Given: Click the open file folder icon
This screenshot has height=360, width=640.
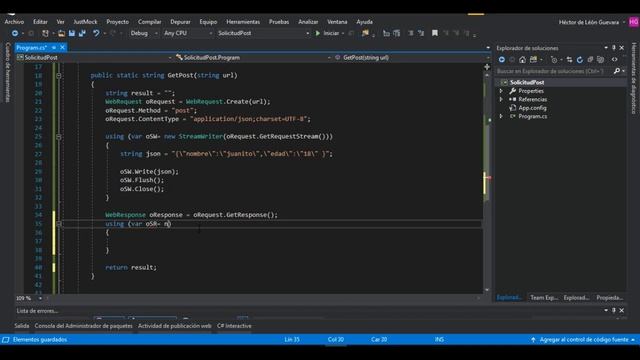Looking at the screenshot, I should pos(61,33).
